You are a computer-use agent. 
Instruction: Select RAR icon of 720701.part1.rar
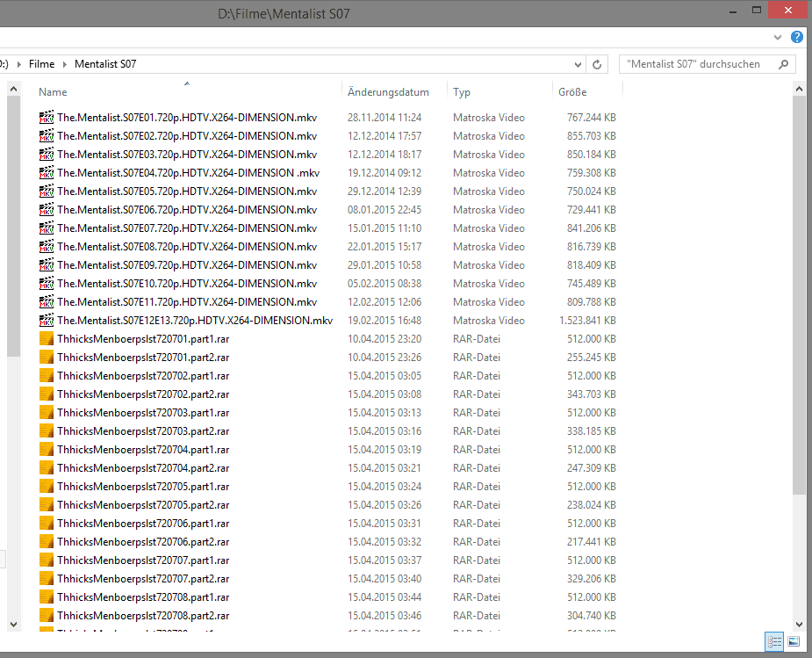tap(47, 339)
